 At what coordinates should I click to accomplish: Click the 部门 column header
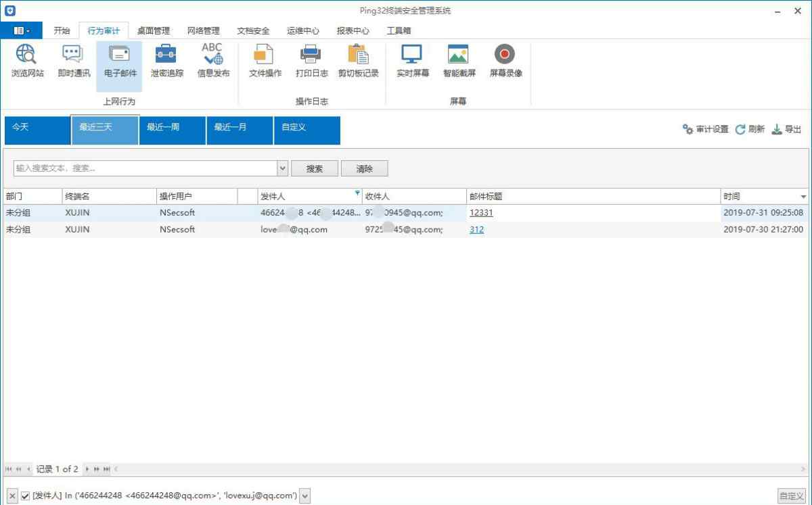pos(32,197)
